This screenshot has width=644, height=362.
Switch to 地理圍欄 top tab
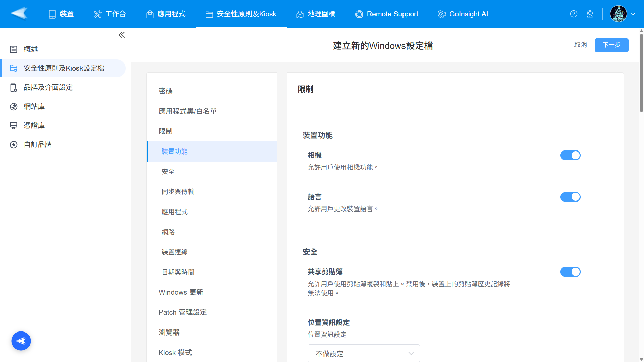[316, 14]
